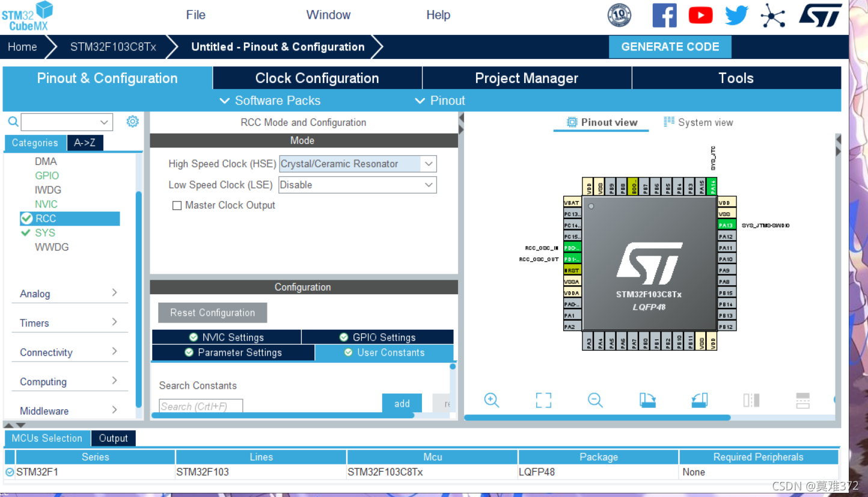Select the VBAT pin on the chip
868x497 pixels.
[x=572, y=202]
